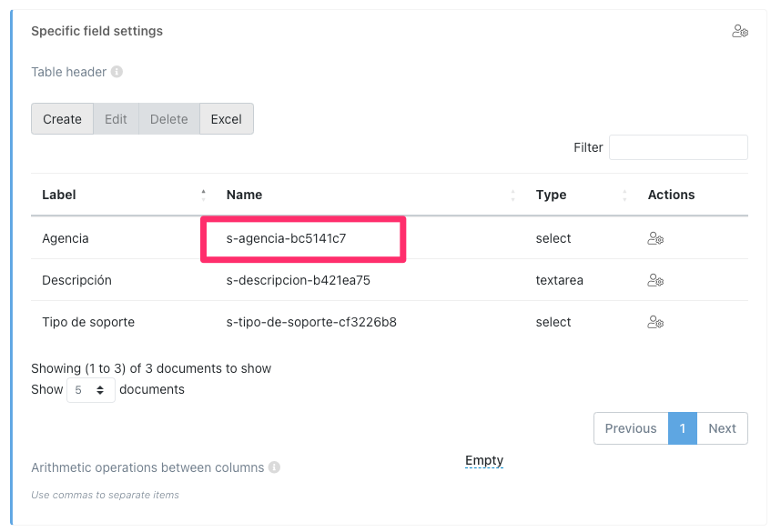Click permissions icon next to Specific field settings

pyautogui.click(x=739, y=31)
